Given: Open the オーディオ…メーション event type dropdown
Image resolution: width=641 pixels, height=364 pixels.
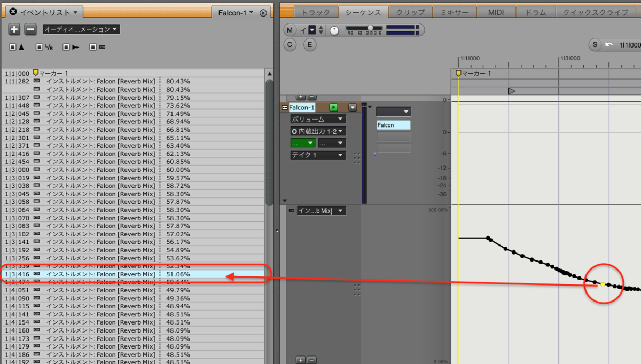Looking at the screenshot, I should click(81, 29).
